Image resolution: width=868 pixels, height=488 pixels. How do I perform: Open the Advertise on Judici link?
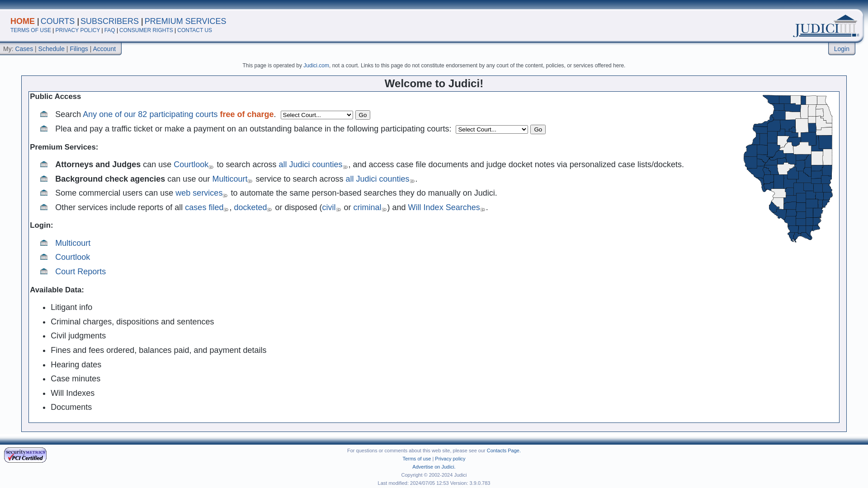pyautogui.click(x=434, y=467)
